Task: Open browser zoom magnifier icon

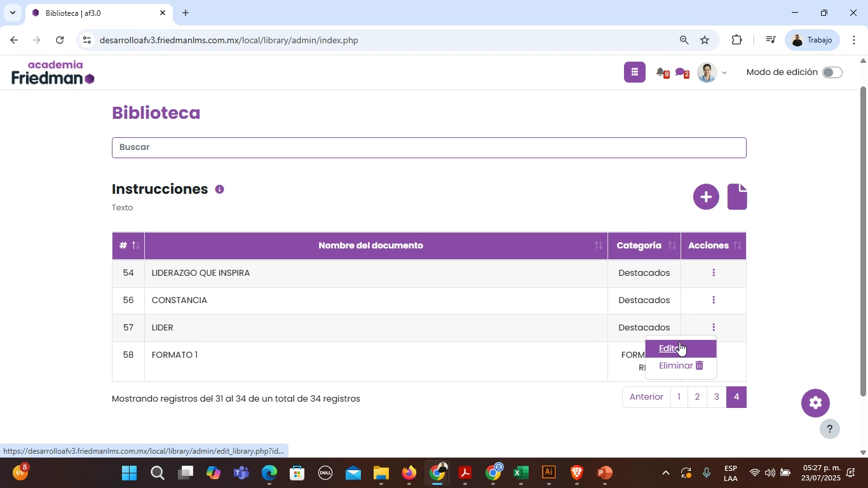Action: [x=684, y=40]
